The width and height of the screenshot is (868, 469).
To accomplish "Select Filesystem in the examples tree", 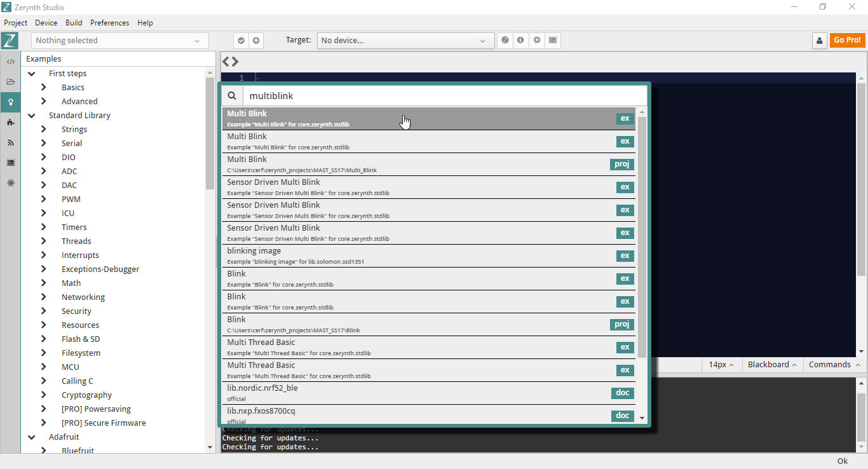I will point(81,353).
